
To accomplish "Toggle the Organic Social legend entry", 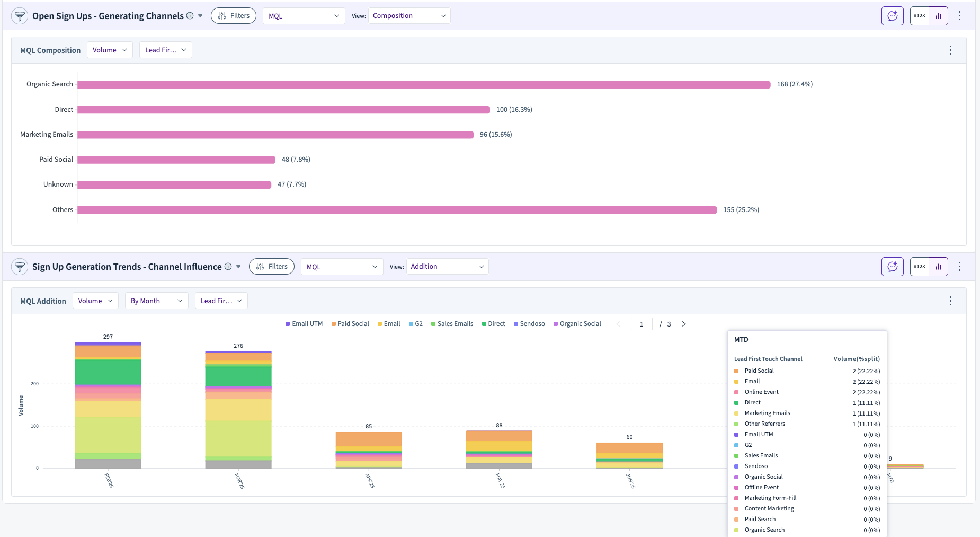I will point(577,324).
